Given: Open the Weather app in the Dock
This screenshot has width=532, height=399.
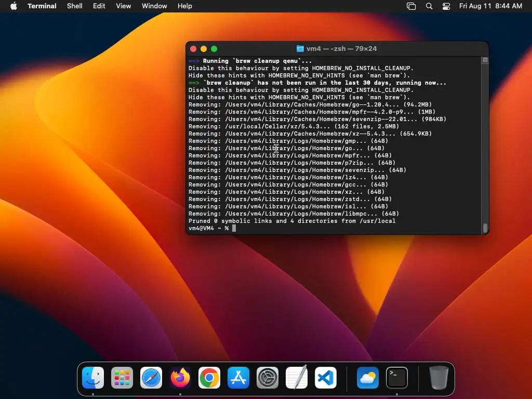Looking at the screenshot, I should (x=368, y=378).
